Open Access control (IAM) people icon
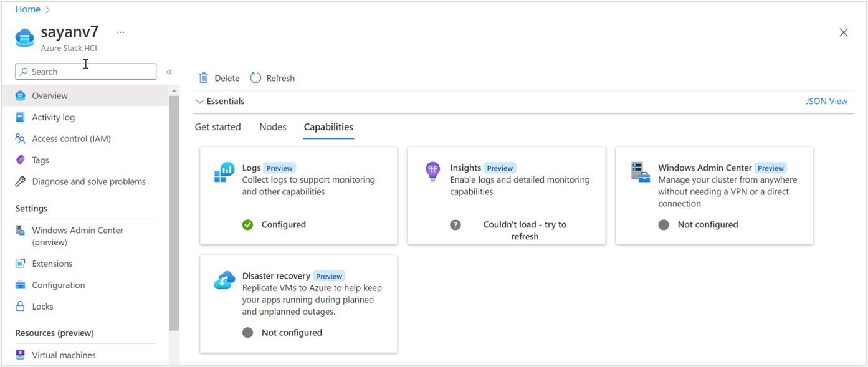Viewport: 868px width, 367px height. click(x=21, y=138)
